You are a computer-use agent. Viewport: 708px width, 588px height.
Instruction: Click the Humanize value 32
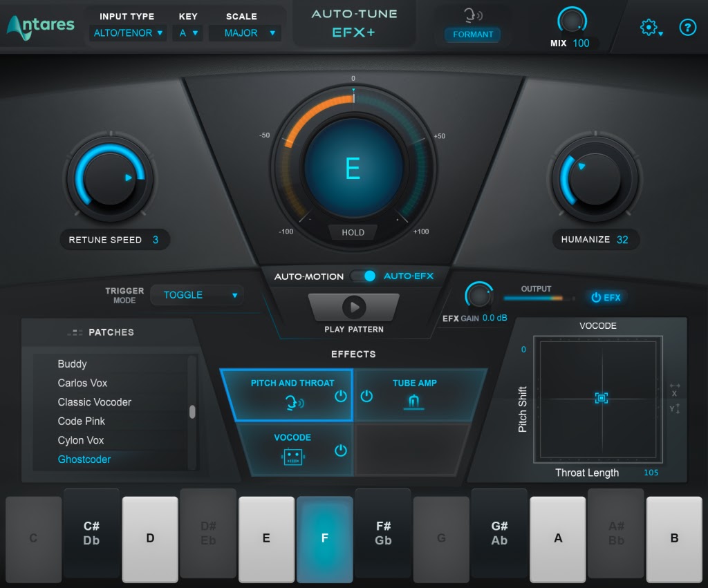tap(622, 240)
